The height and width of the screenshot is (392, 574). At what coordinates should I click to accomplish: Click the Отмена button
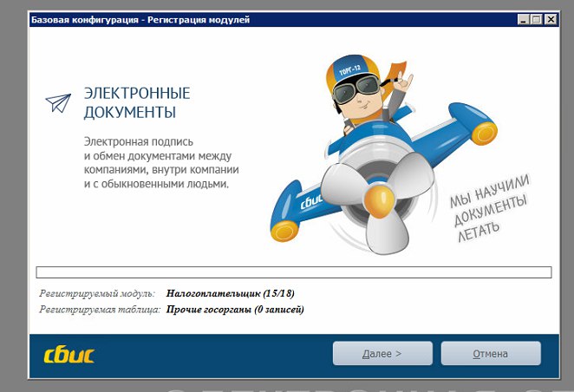[491, 354]
